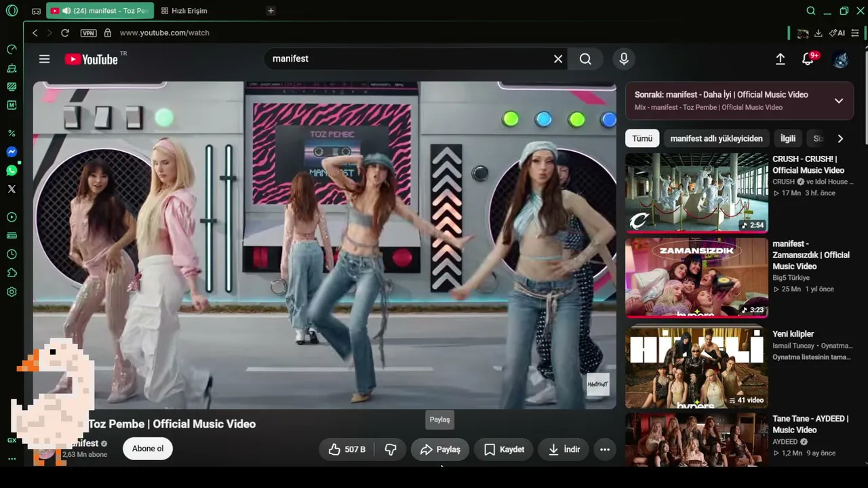
Task: Click the video player to pause
Action: 325,245
